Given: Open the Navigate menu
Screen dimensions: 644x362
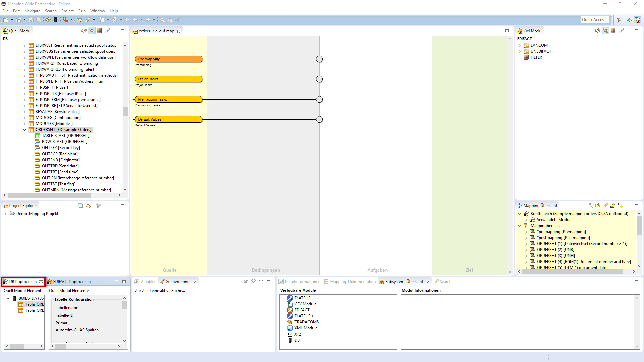Looking at the screenshot, I should tap(32, 11).
